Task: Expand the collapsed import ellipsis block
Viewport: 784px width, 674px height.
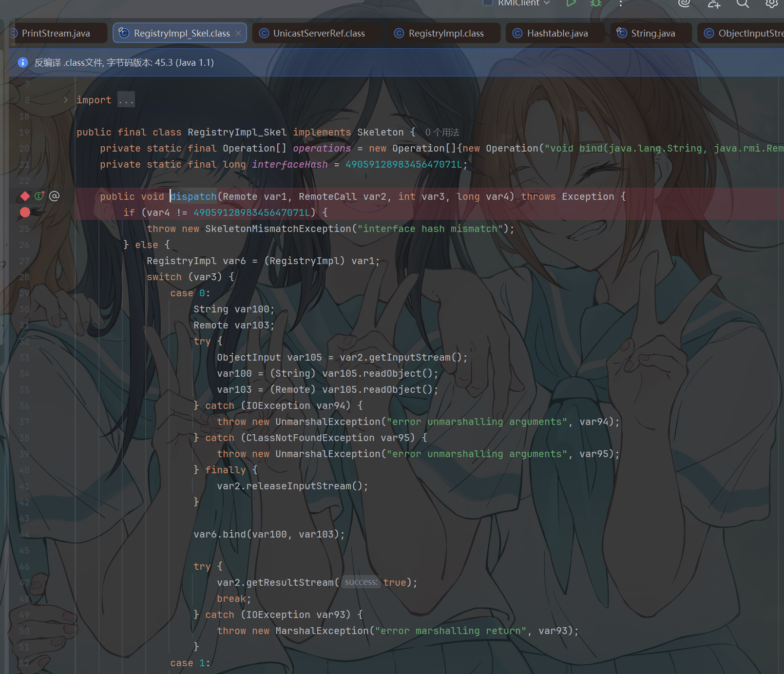Action: 126,100
